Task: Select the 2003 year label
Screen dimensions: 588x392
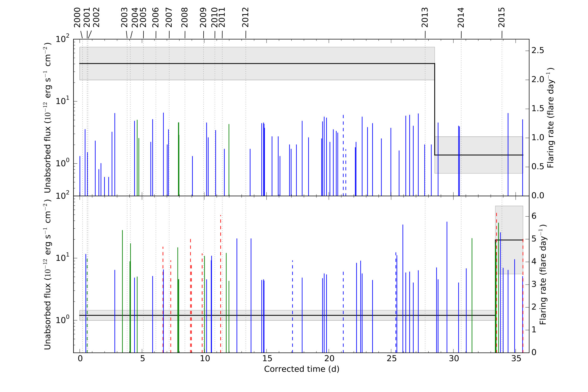Action: (124, 18)
